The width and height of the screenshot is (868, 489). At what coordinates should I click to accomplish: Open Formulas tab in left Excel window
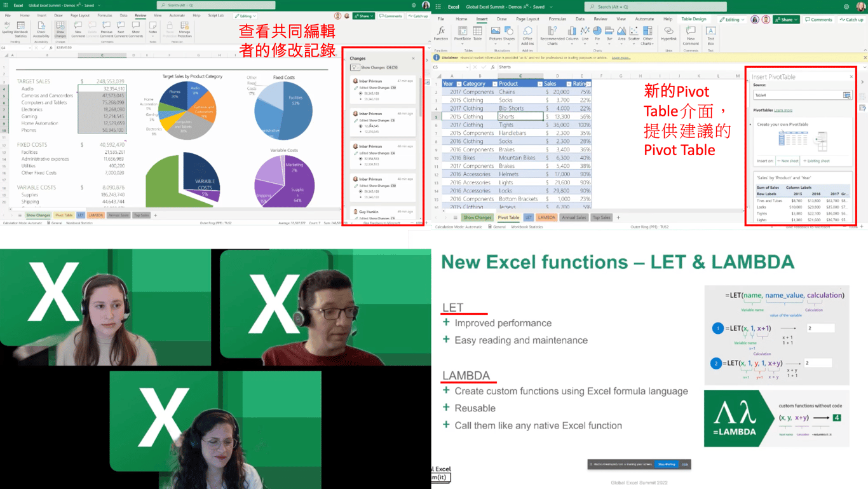tap(105, 15)
